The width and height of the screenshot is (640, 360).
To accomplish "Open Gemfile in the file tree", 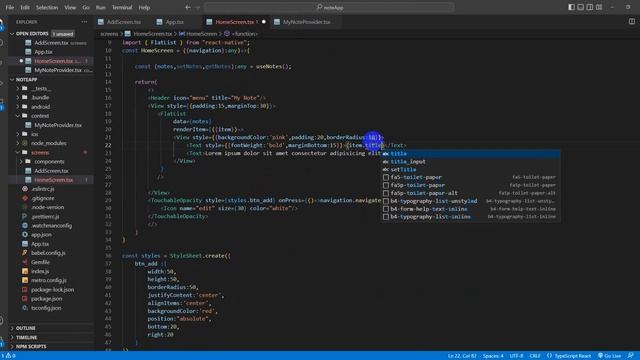I will [40, 262].
